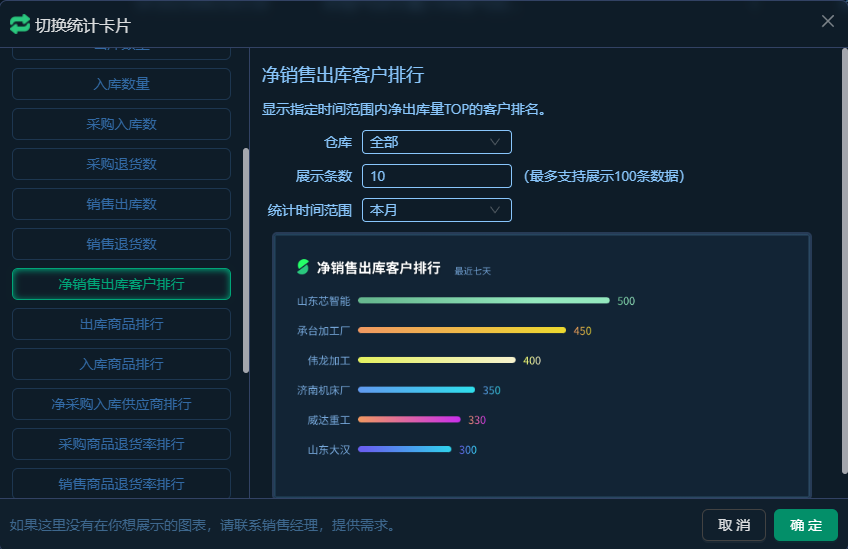The image size is (848, 549).
Task: Select 采购入库数 card option
Action: [121, 124]
